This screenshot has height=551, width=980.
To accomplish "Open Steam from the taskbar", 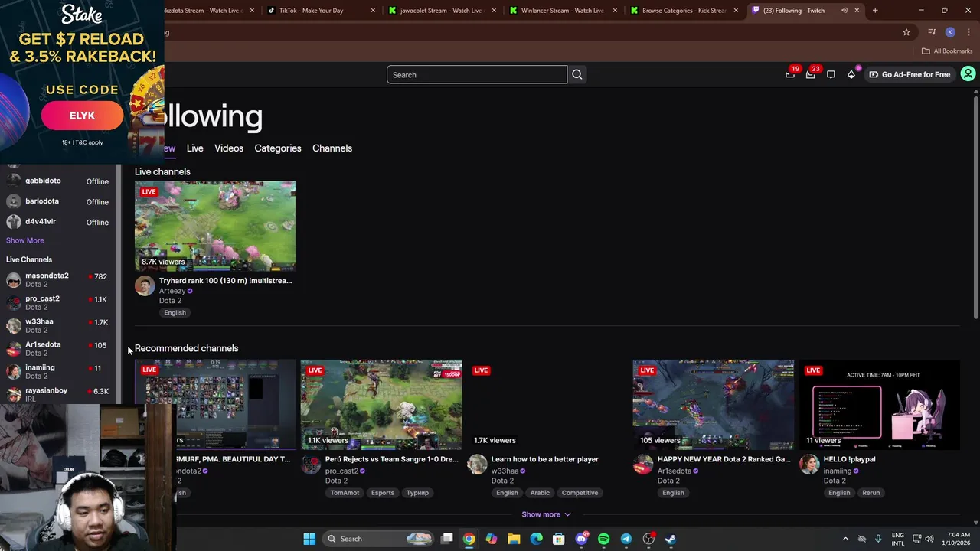I will (x=671, y=539).
